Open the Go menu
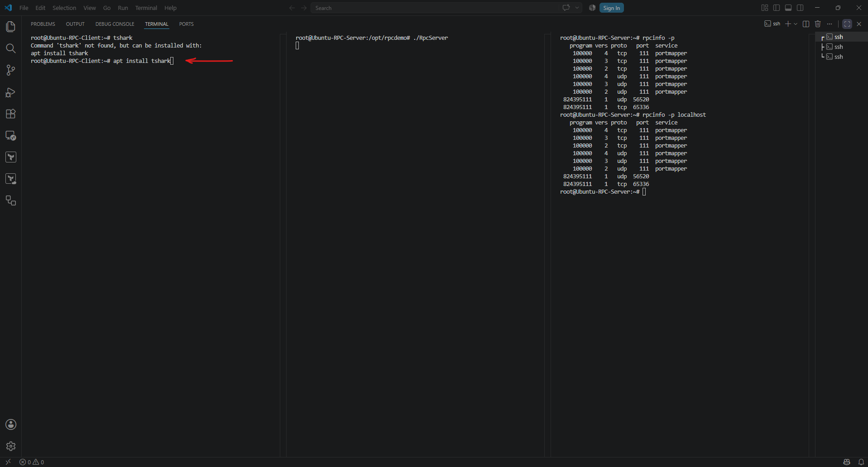Viewport: 868px width, 467px height. point(107,8)
